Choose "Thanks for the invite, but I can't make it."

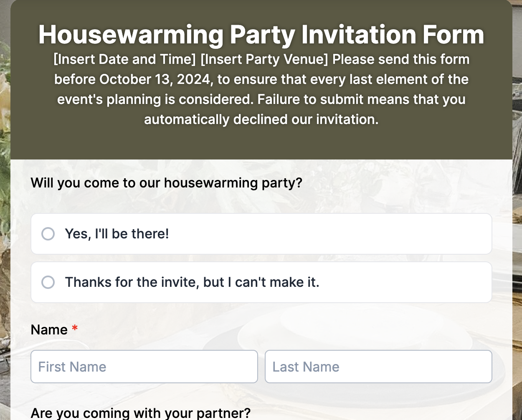[x=48, y=282]
